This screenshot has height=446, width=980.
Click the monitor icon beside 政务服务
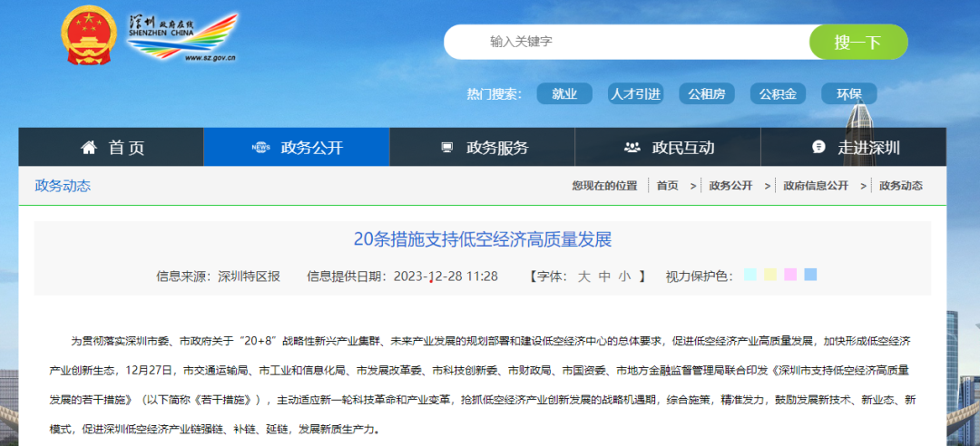446,148
